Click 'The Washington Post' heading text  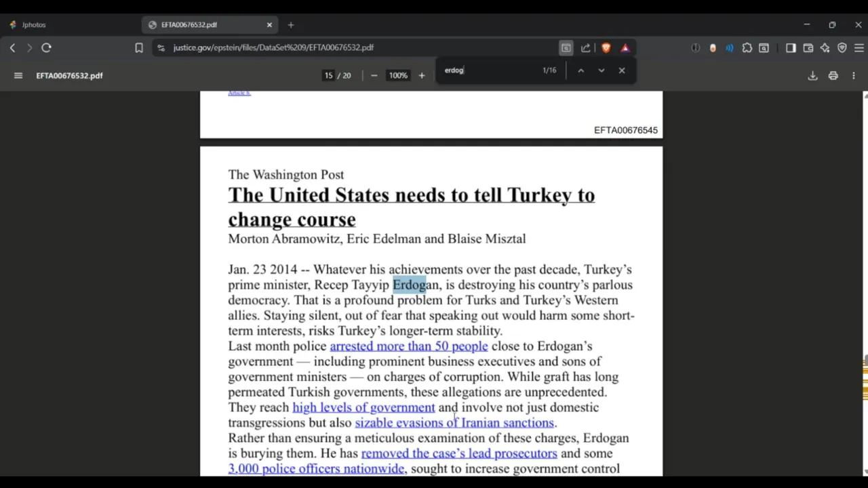[286, 175]
